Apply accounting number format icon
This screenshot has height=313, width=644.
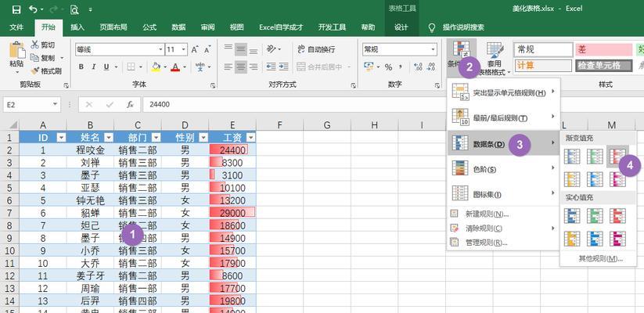click(x=369, y=67)
